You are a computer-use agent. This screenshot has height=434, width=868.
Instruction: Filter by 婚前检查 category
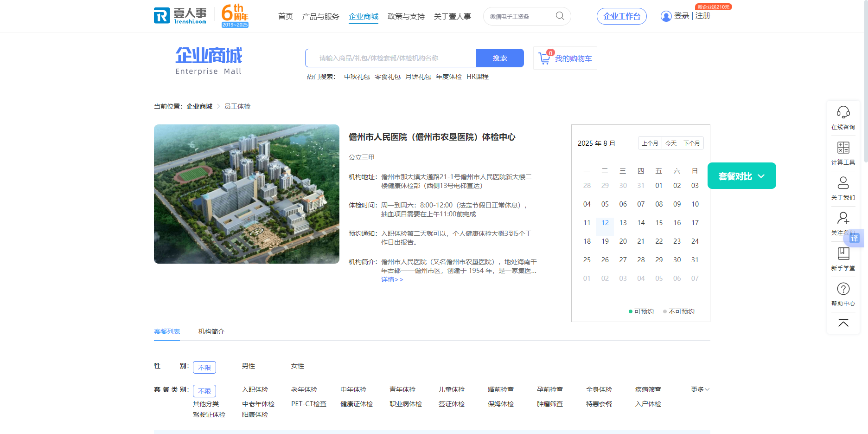click(x=501, y=389)
